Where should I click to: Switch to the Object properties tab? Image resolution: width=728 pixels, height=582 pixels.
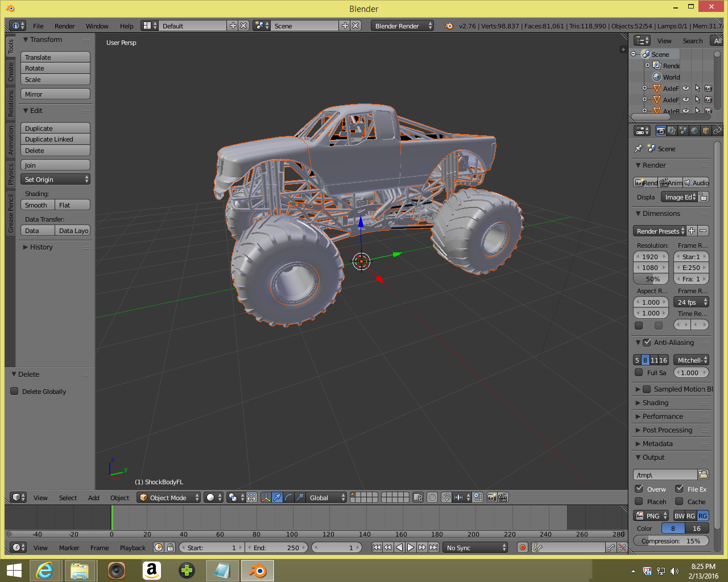[x=706, y=131]
